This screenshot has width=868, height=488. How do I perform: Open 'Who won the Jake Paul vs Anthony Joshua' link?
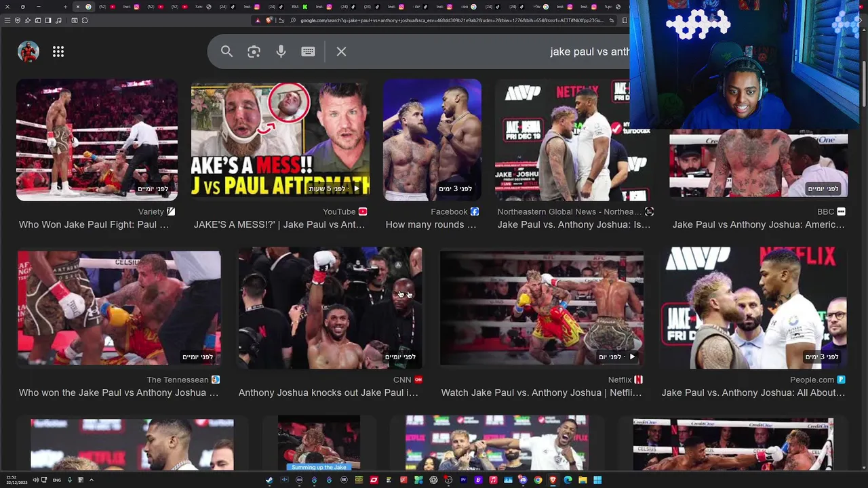point(119,392)
